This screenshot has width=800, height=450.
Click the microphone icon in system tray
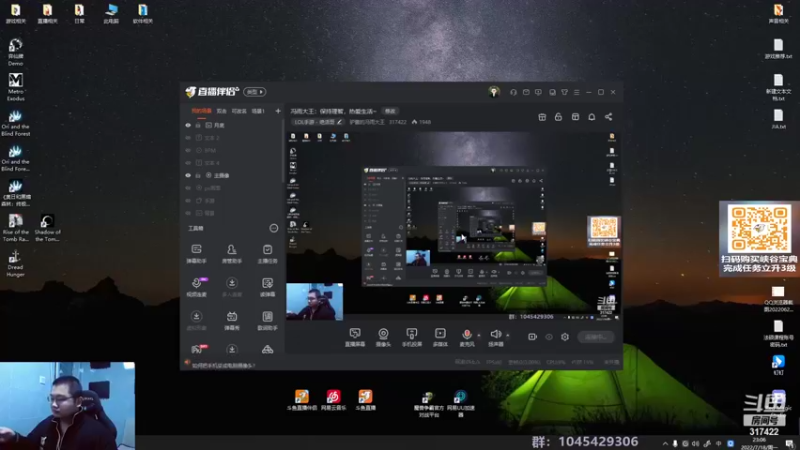pos(674,443)
